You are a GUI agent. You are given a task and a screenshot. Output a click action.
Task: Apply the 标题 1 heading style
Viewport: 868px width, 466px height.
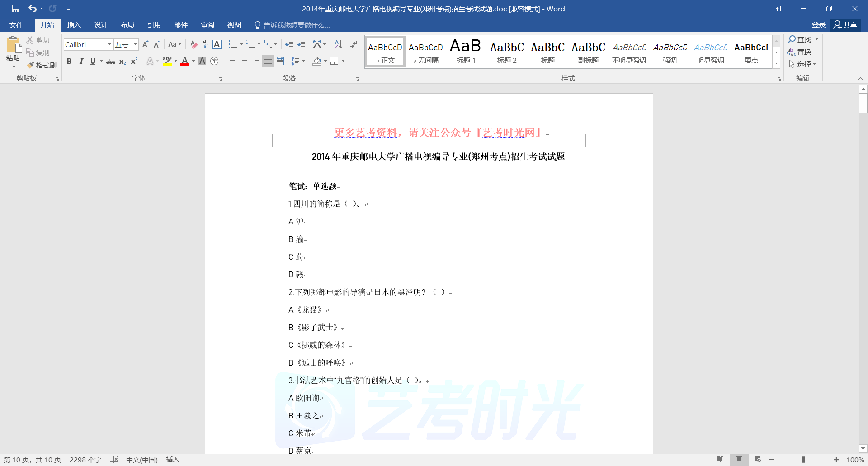[x=466, y=52]
